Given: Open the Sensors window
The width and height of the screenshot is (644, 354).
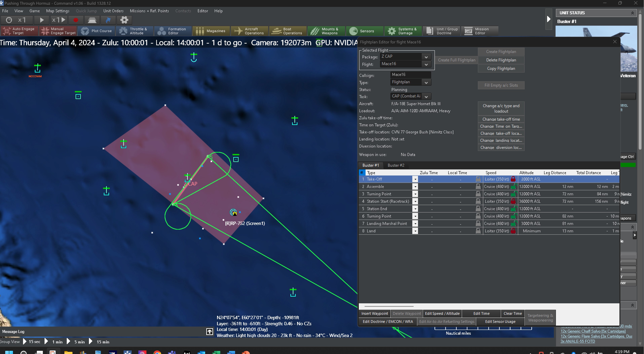Looking at the screenshot, I should 365,31.
